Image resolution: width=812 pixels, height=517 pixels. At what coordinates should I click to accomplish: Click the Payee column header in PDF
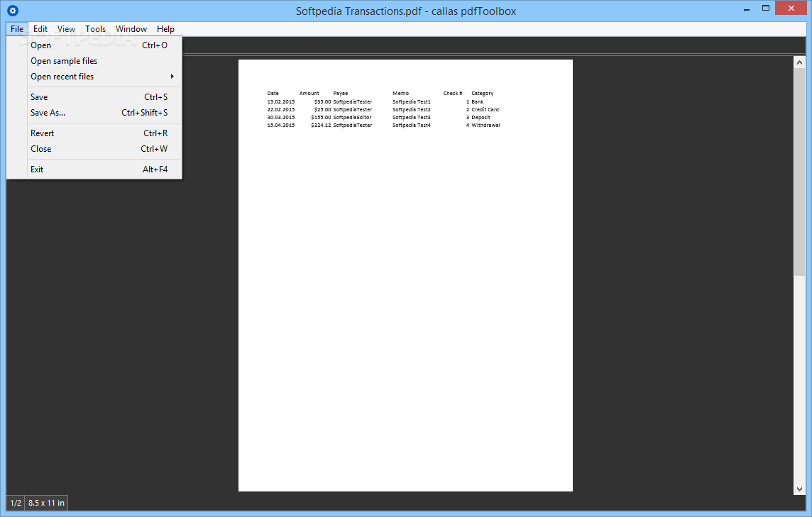coord(340,94)
